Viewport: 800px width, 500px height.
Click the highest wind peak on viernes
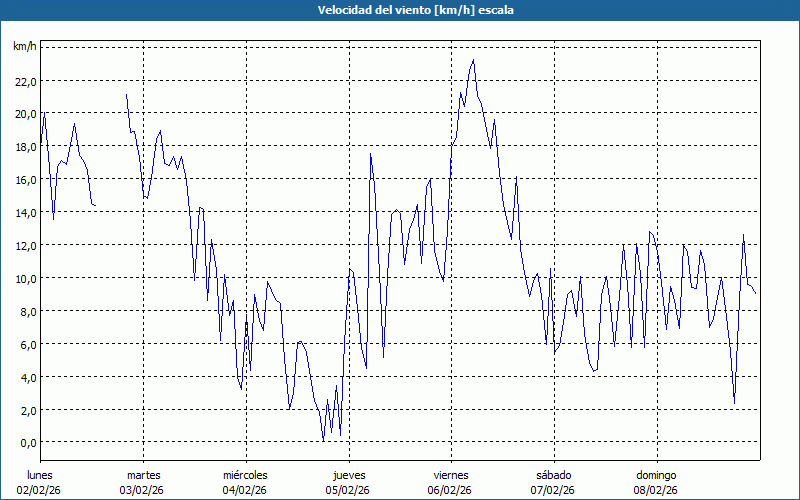(x=473, y=61)
